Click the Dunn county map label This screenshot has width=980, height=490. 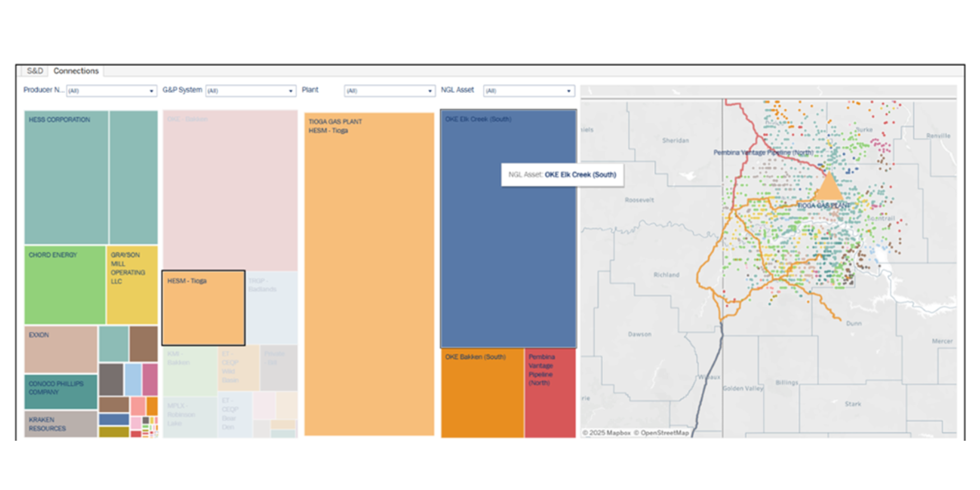click(854, 324)
